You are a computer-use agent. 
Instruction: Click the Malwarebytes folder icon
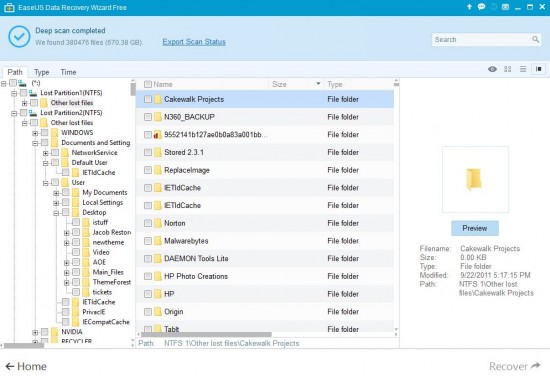click(x=158, y=241)
